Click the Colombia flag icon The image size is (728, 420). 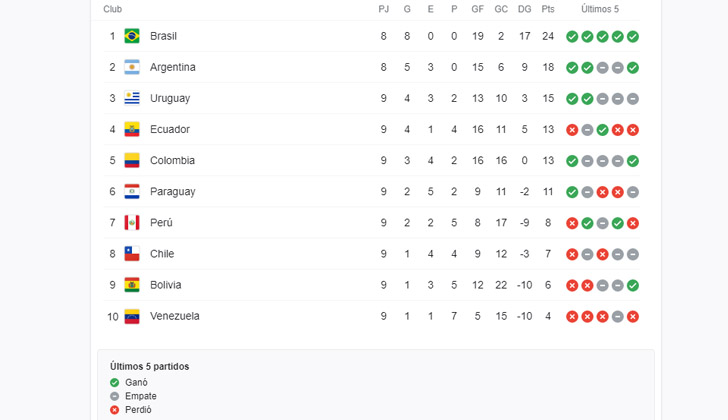click(x=132, y=160)
